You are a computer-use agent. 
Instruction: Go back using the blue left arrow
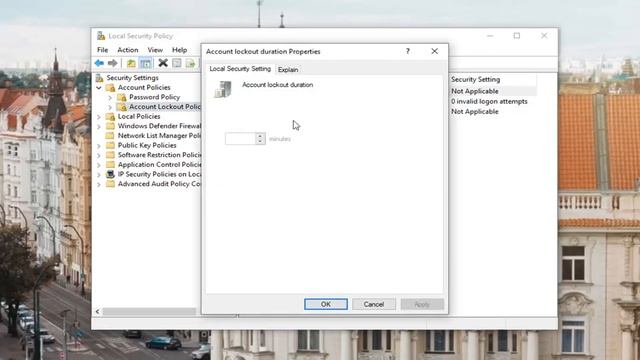(99, 63)
